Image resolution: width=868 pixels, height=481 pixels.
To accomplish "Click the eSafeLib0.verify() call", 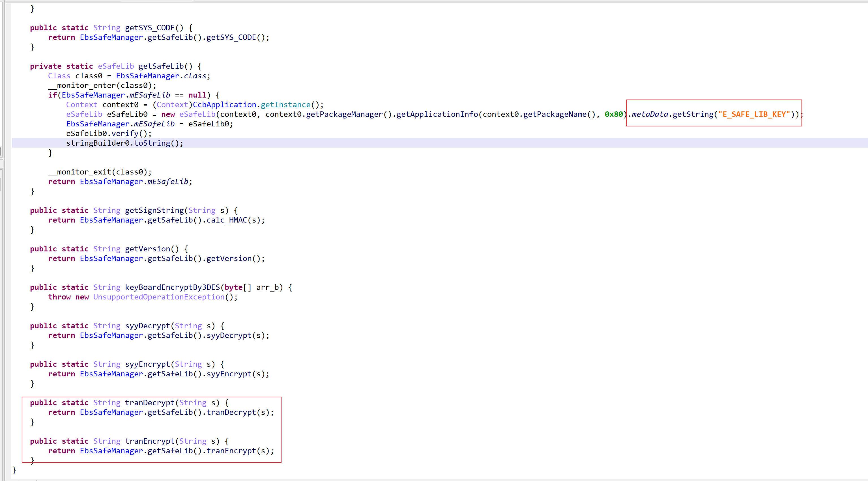I will (109, 134).
